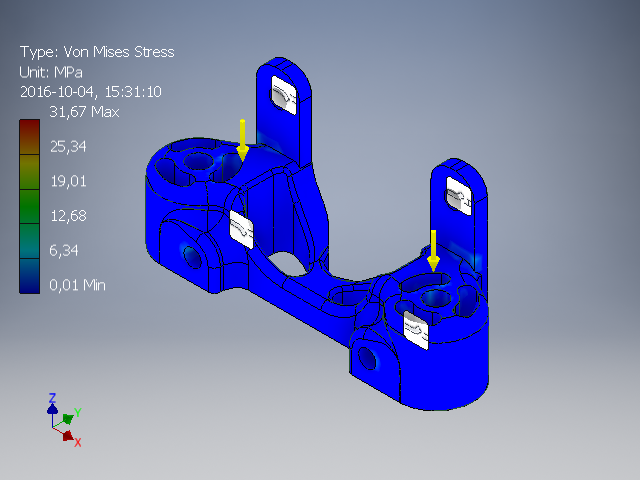This screenshot has width=640, height=480.
Task: Click the '6,34' legend value
Action: pyautogui.click(x=64, y=250)
